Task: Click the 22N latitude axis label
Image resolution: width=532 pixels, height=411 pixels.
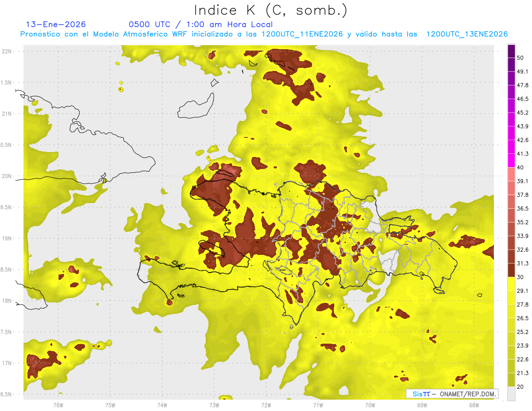Action: (x=7, y=51)
